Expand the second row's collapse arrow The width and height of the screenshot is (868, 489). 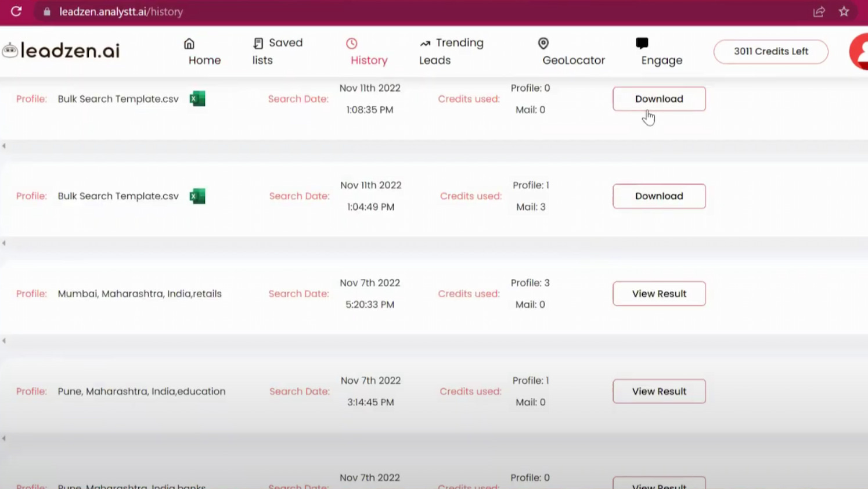point(4,243)
